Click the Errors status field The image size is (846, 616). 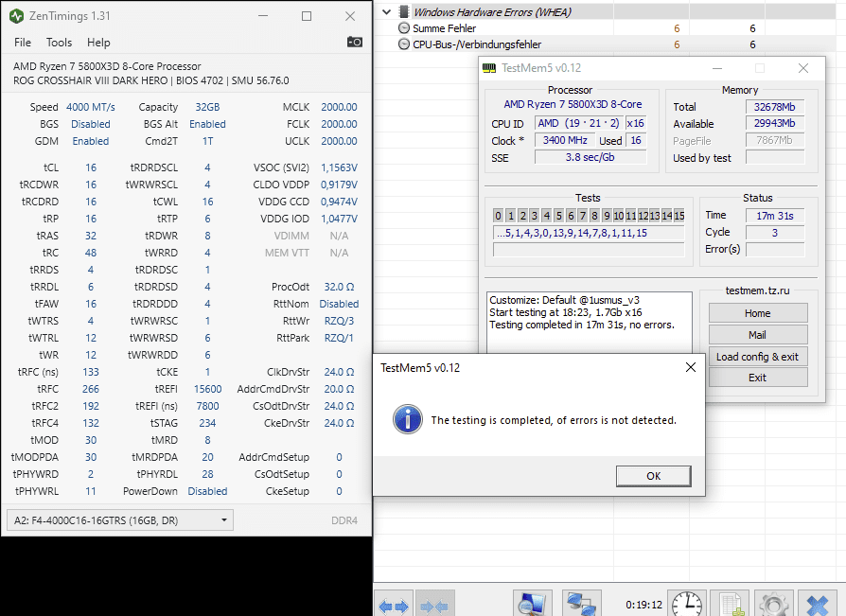[775, 249]
